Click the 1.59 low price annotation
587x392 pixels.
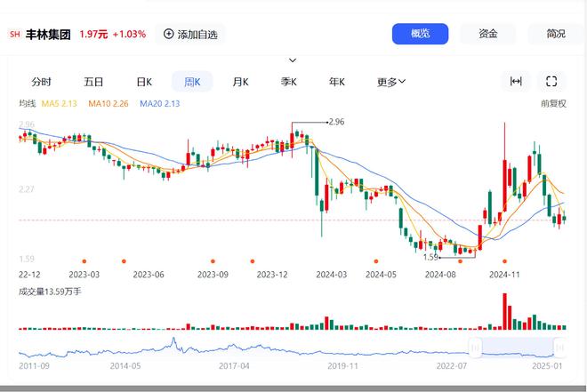[x=430, y=257]
